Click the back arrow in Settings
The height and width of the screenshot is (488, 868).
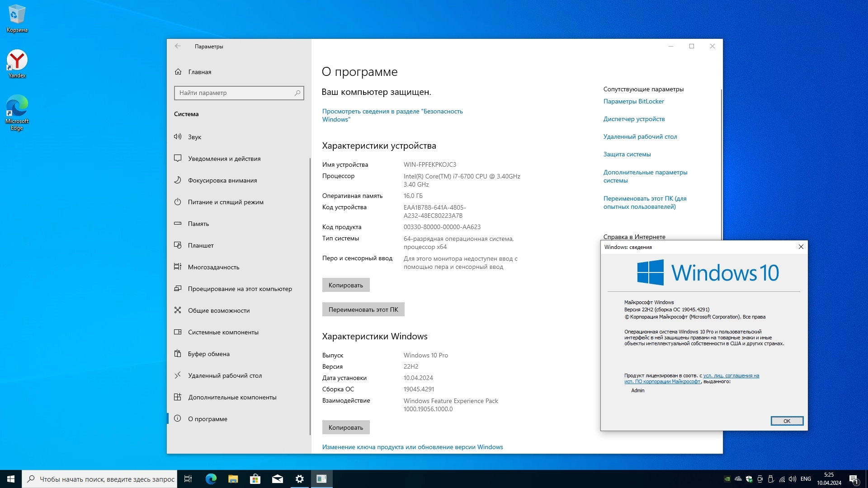click(x=178, y=46)
